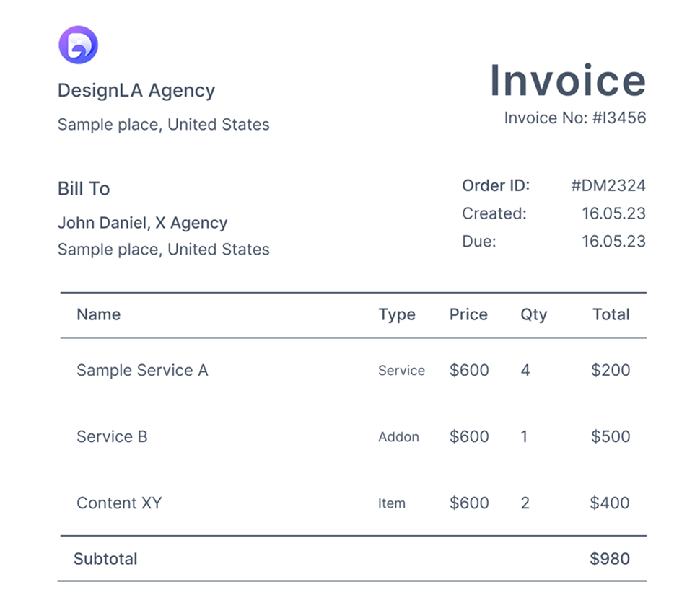700x600 pixels.
Task: Click the Order ID value #DM2324
Action: point(608,186)
